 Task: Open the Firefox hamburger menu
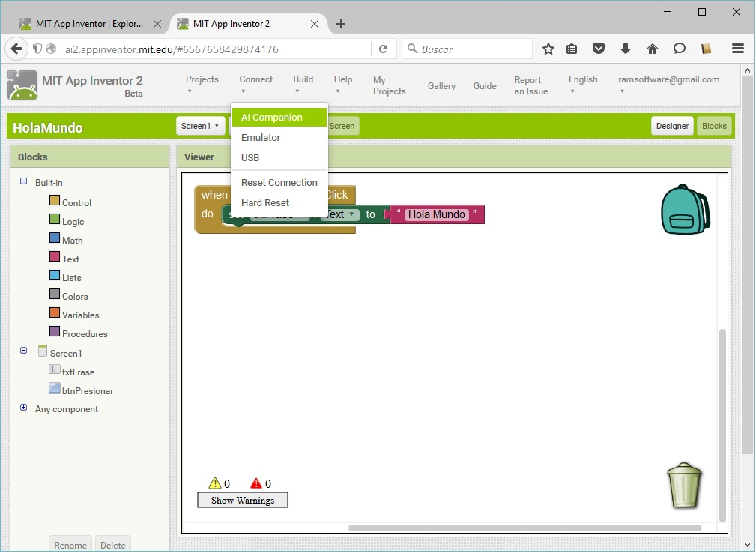(738, 49)
